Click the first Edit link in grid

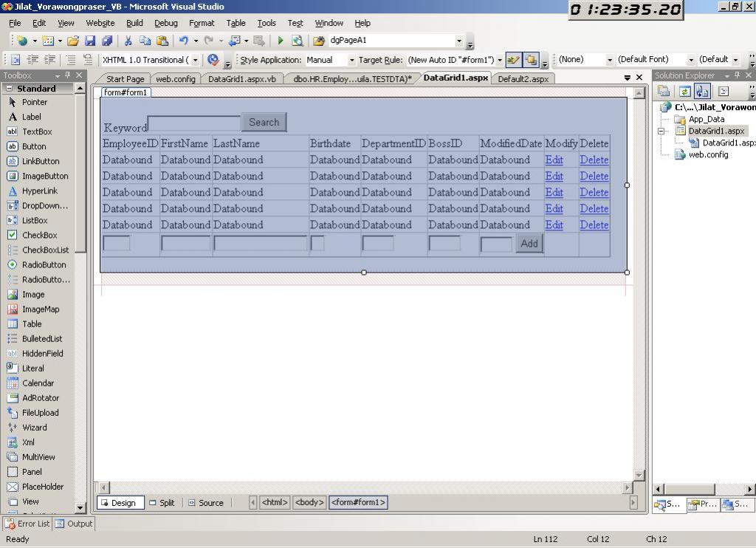click(554, 160)
